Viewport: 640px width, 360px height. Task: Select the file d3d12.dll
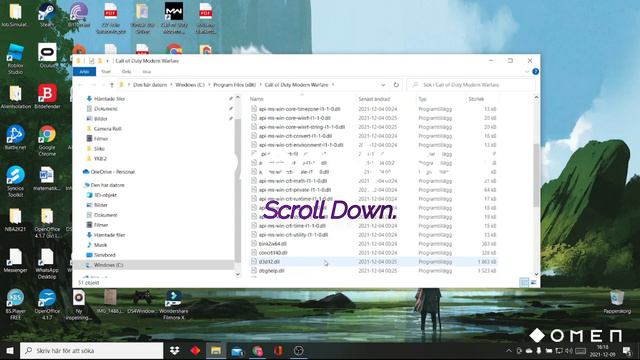269,262
